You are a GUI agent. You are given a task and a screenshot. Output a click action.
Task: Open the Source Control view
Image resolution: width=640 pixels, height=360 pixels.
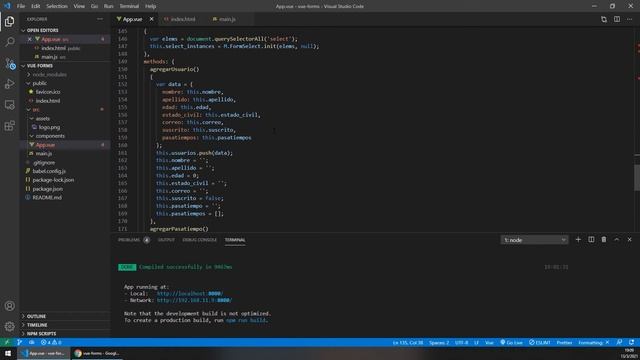[9, 63]
